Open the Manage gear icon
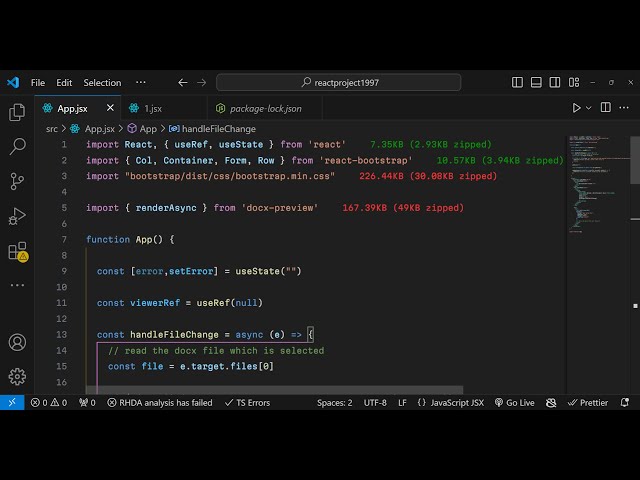The image size is (640, 480). pyautogui.click(x=17, y=376)
